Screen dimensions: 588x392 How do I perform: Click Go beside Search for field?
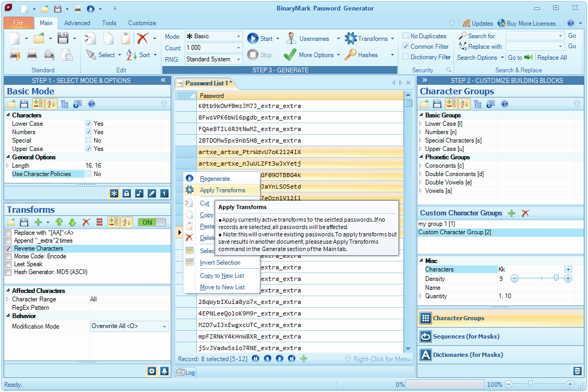(x=572, y=36)
